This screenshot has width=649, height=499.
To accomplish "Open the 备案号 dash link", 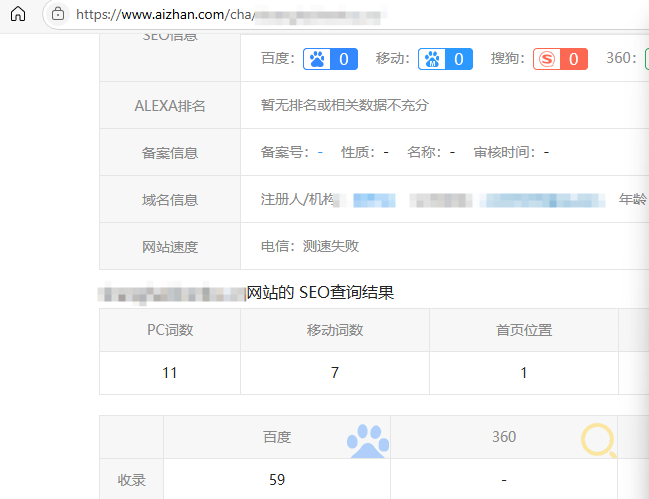I will [320, 153].
